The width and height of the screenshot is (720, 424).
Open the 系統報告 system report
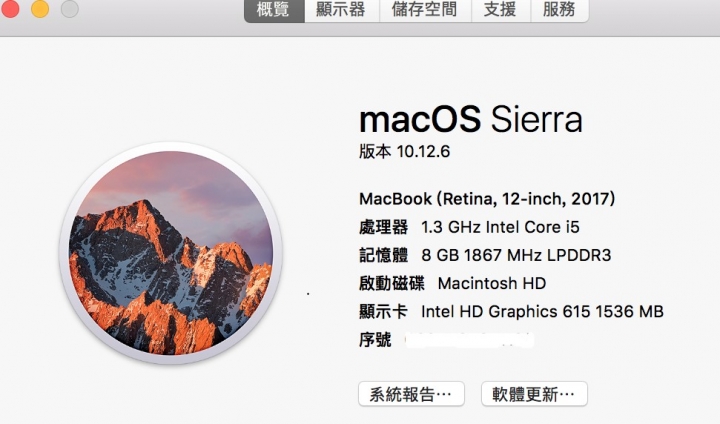[411, 394]
